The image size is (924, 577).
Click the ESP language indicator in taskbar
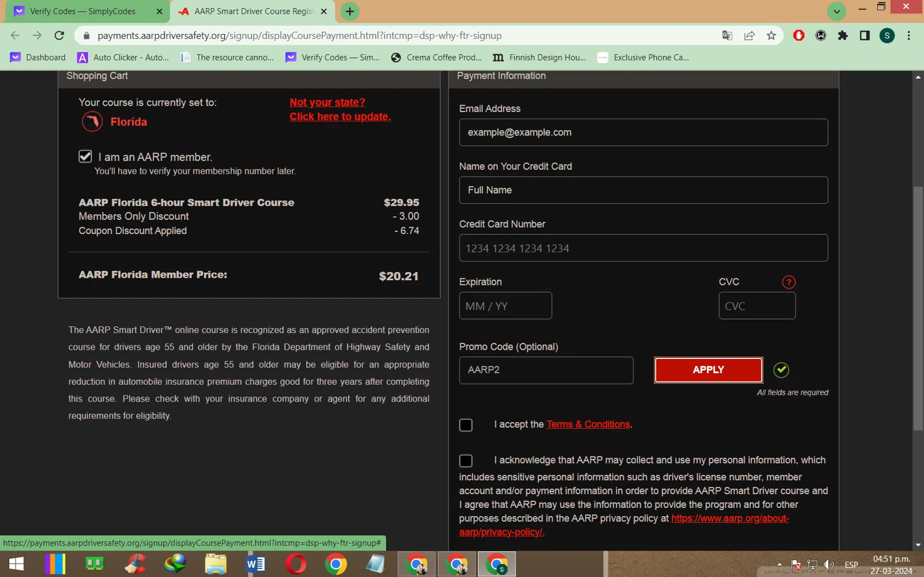851,564
